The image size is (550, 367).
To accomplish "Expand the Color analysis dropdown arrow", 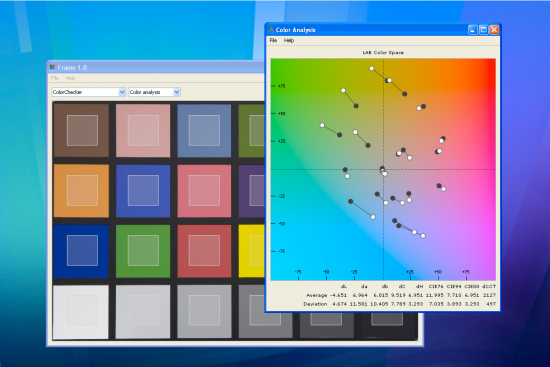I will click(177, 92).
